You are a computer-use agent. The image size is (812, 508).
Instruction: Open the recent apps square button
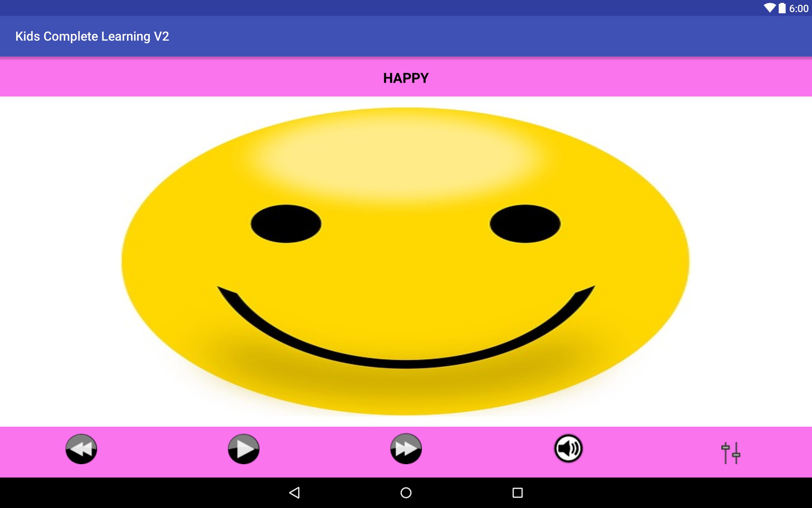coord(518,493)
